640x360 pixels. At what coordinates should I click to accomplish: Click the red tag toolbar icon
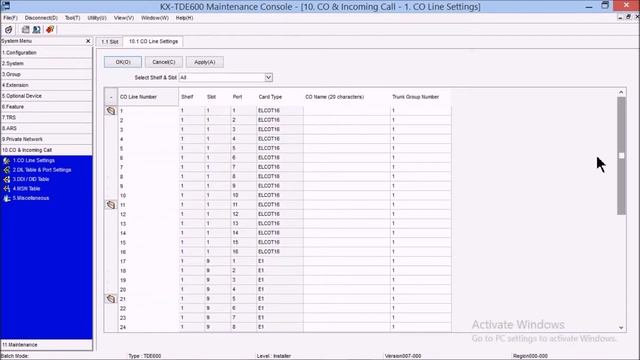point(50,29)
